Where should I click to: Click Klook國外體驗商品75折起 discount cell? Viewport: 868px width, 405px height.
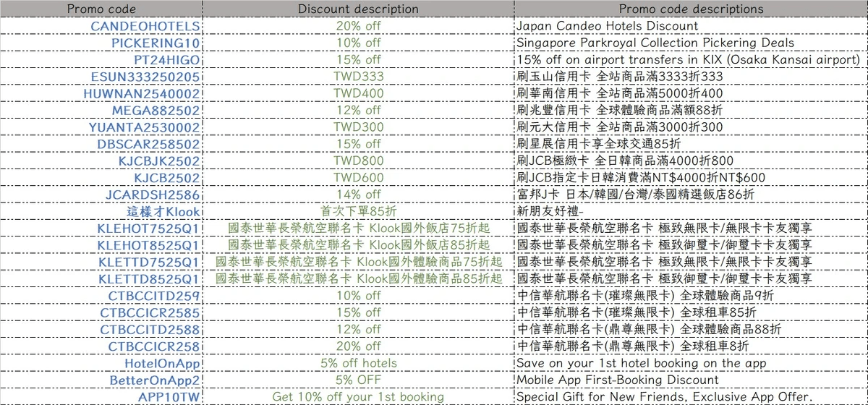pos(358,262)
